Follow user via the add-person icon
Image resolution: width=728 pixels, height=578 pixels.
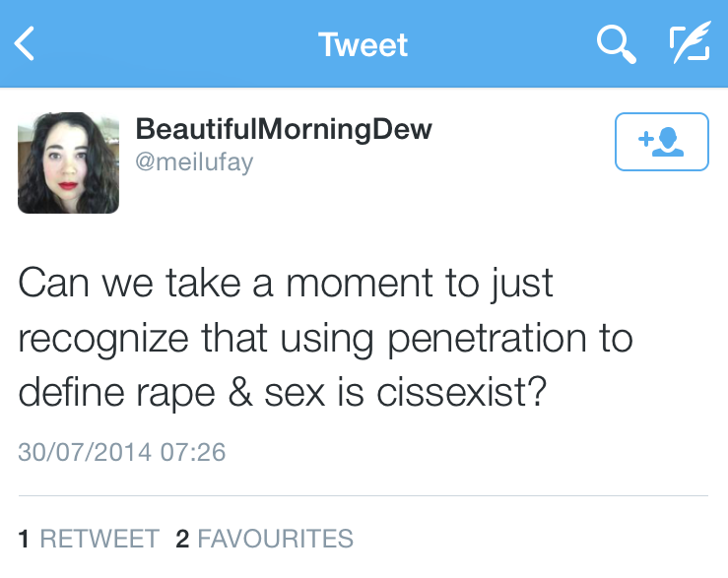(x=661, y=143)
